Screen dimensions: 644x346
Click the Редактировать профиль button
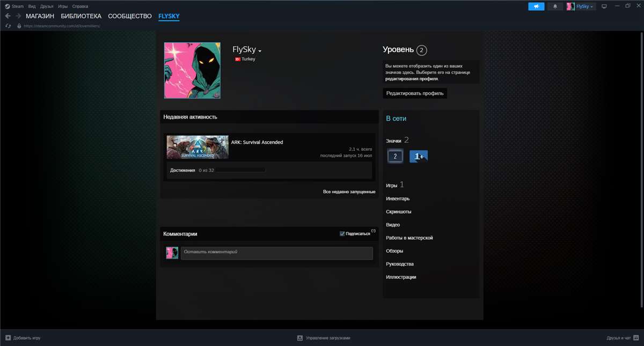[x=416, y=93]
